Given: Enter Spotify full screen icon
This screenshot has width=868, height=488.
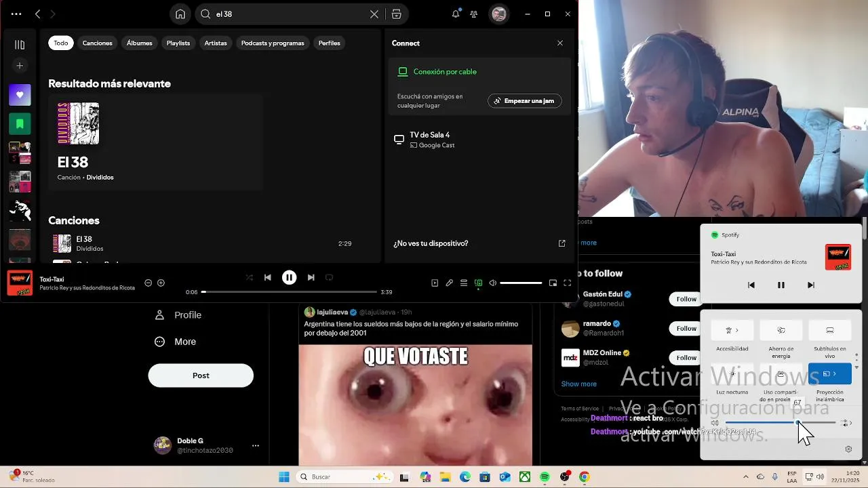Looking at the screenshot, I should (568, 283).
